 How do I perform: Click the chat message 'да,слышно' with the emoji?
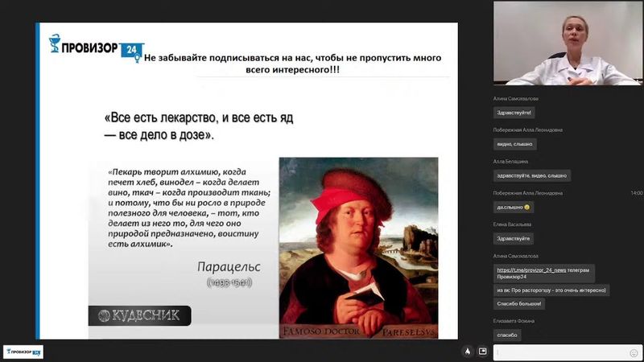514,208
